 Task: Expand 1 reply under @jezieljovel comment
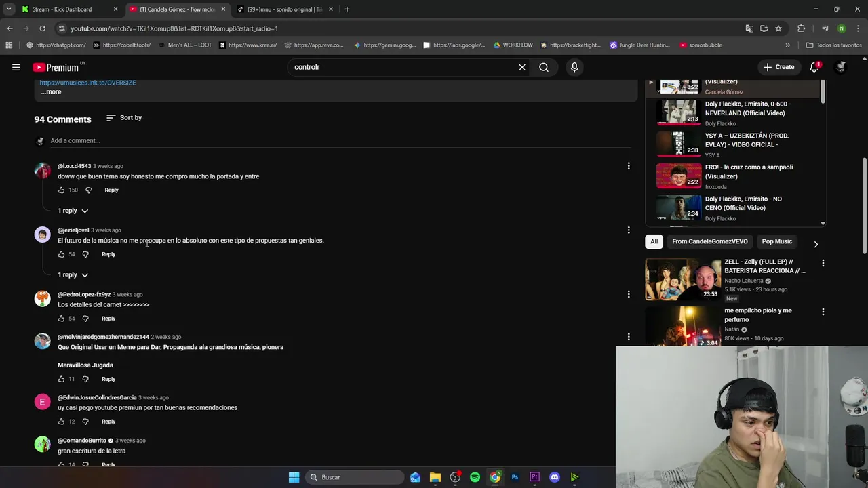(73, 275)
